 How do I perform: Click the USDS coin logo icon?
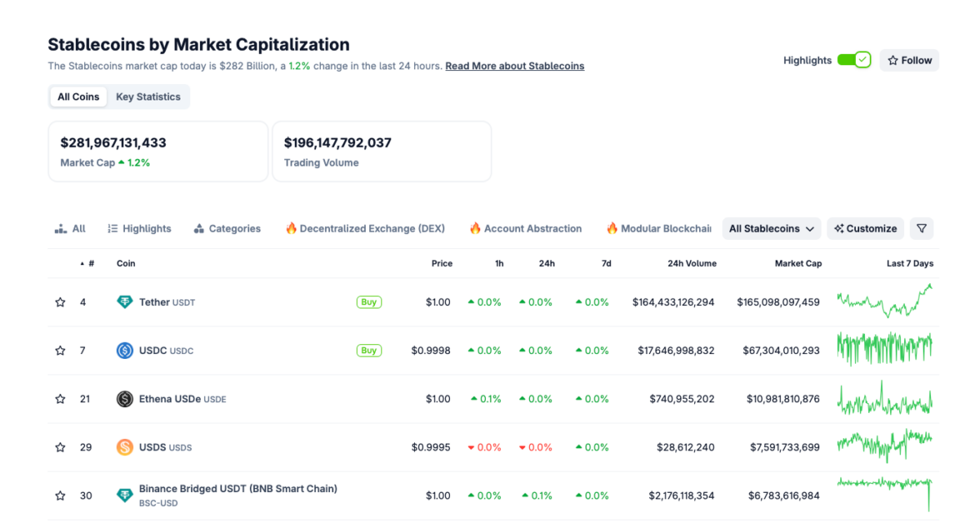point(124,447)
